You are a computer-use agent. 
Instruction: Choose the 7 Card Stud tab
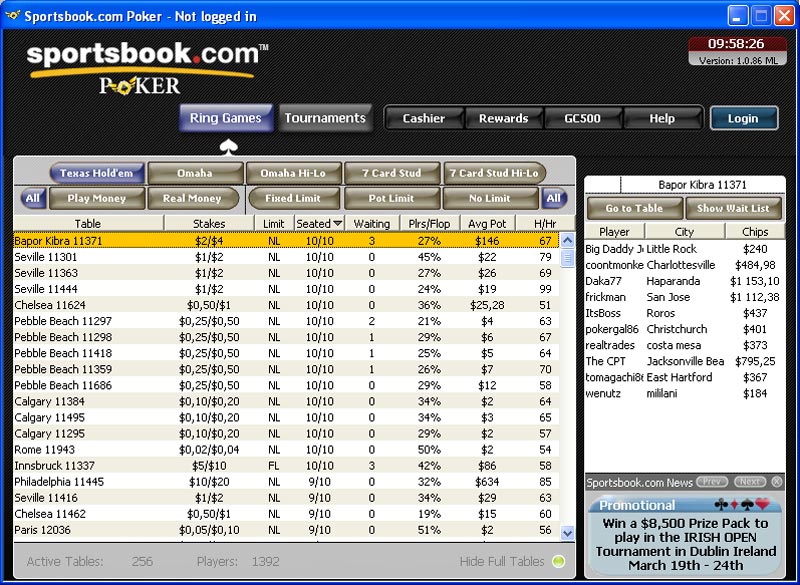pos(391,173)
